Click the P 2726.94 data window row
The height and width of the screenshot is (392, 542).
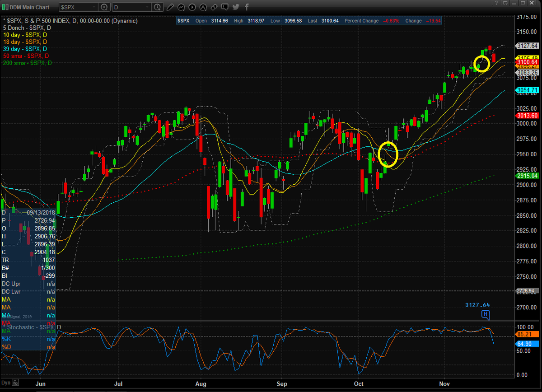[28, 220]
